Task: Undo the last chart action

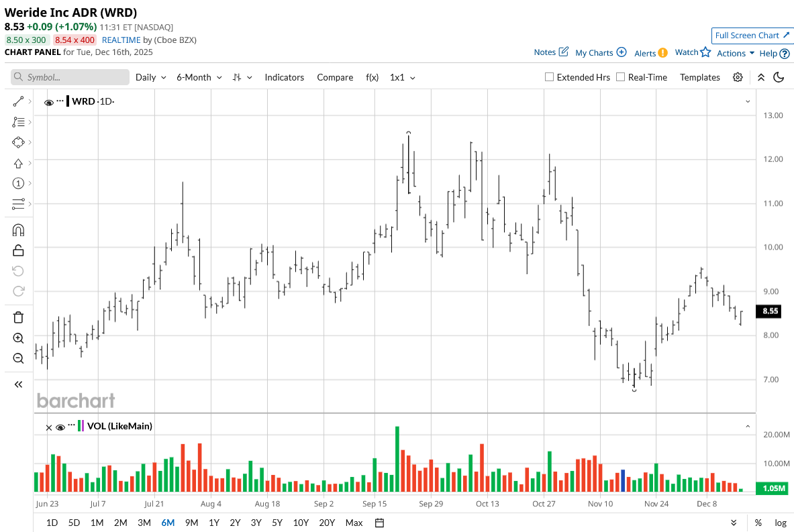Action: click(18, 271)
